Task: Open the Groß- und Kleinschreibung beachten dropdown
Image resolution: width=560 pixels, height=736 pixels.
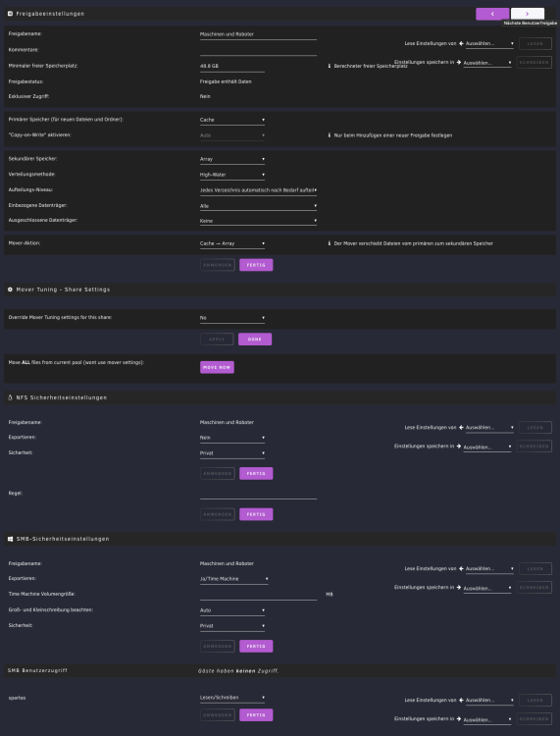Action: click(232, 610)
